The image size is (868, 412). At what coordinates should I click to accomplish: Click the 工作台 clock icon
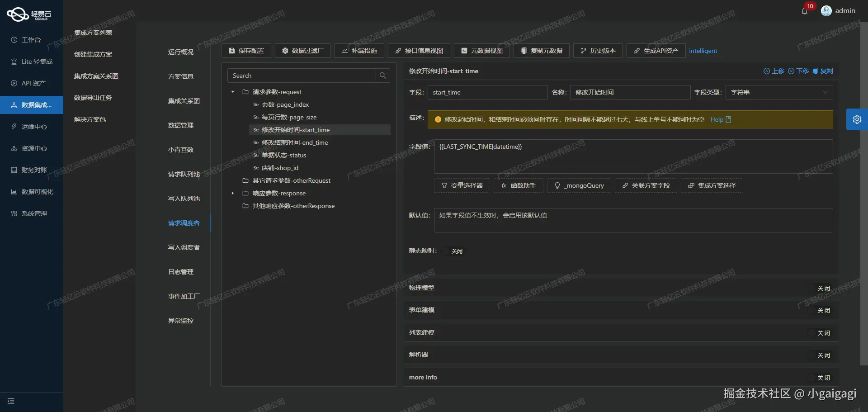(14, 40)
